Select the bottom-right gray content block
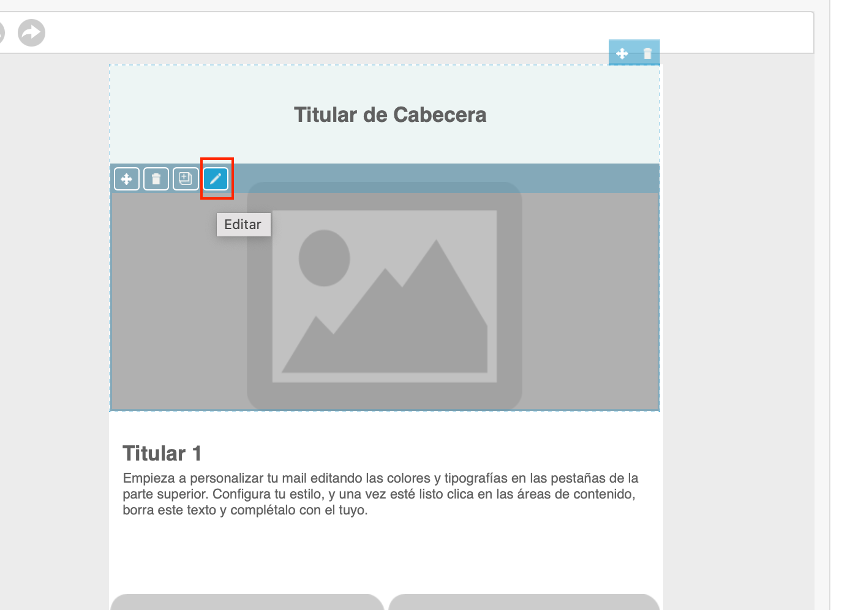 click(x=523, y=602)
